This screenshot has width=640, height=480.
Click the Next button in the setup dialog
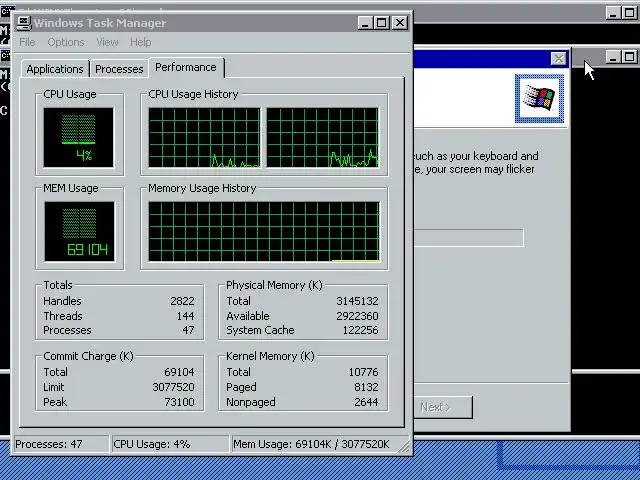tap(443, 407)
